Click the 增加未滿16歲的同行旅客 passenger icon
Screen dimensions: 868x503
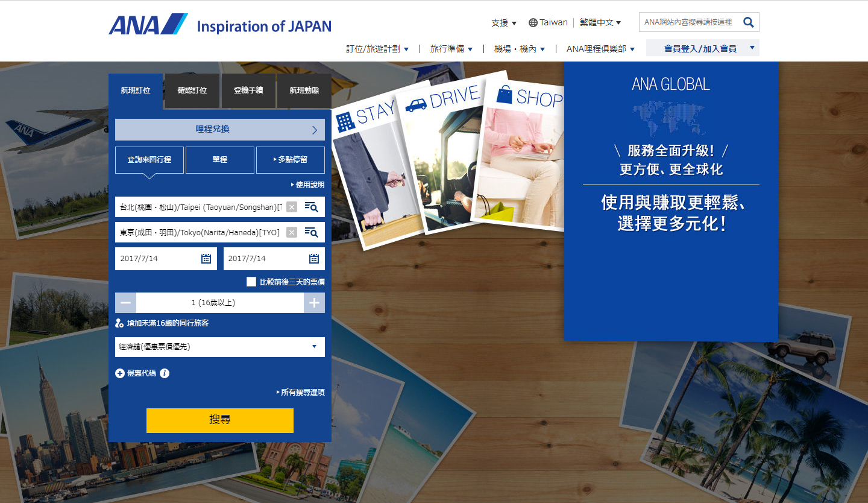(x=119, y=324)
